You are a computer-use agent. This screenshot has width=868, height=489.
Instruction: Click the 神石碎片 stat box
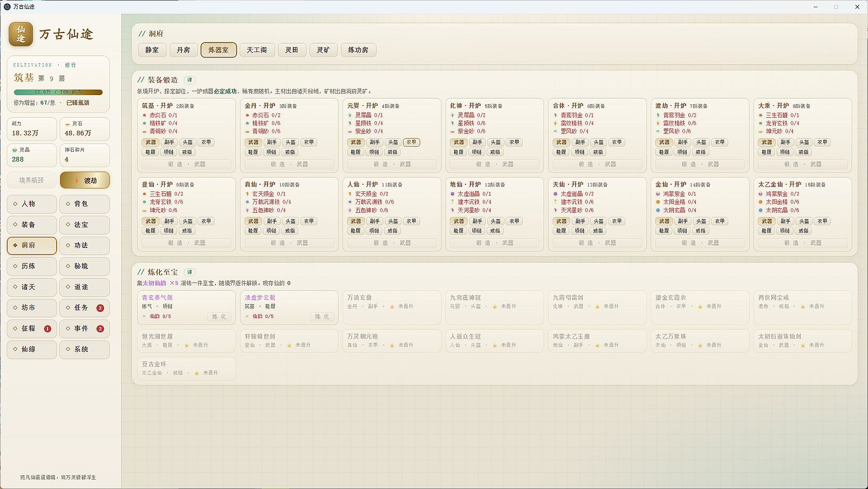pyautogui.click(x=85, y=155)
